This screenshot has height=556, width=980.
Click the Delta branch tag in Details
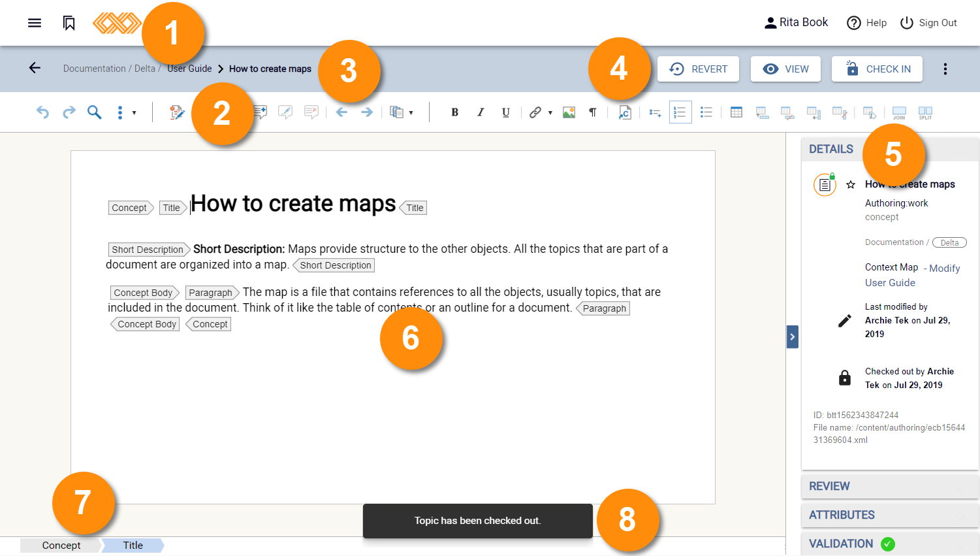click(x=949, y=242)
